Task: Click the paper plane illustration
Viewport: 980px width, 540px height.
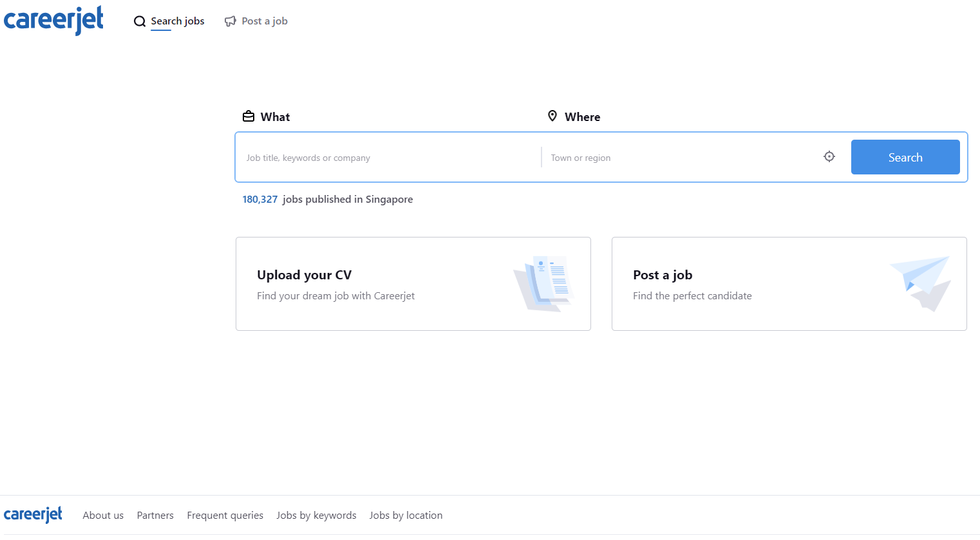Action: point(921,283)
